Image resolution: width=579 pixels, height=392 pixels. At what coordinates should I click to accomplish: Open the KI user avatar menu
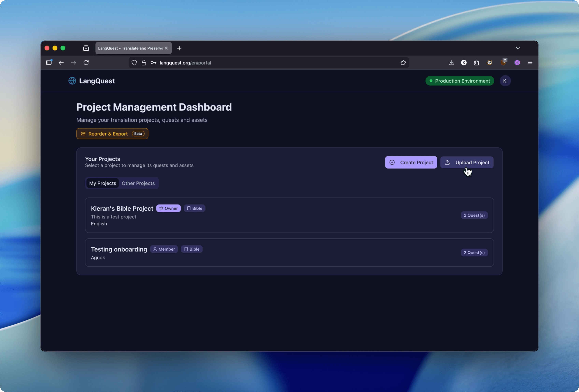[505, 81]
